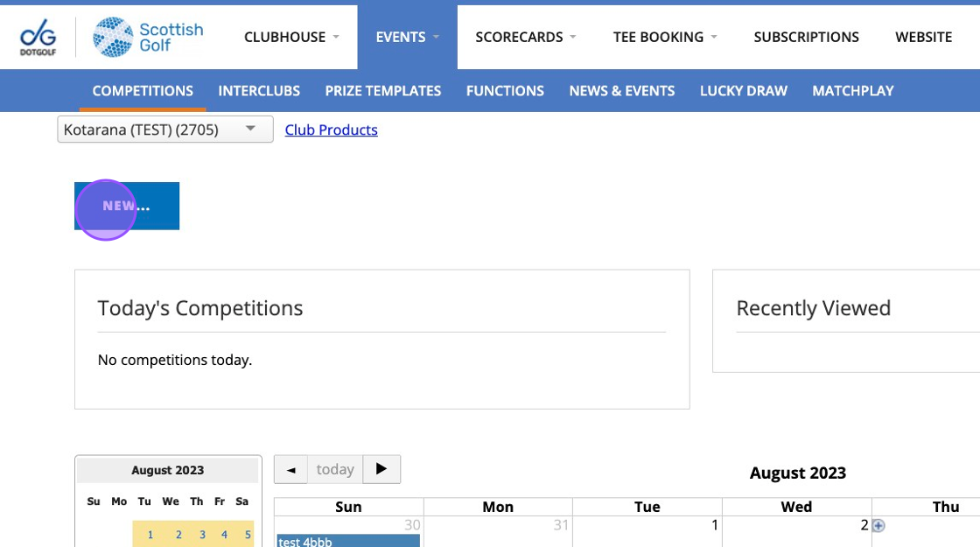Click the Scottish Golf logo
Image resolution: width=980 pixels, height=547 pixels.
point(149,38)
